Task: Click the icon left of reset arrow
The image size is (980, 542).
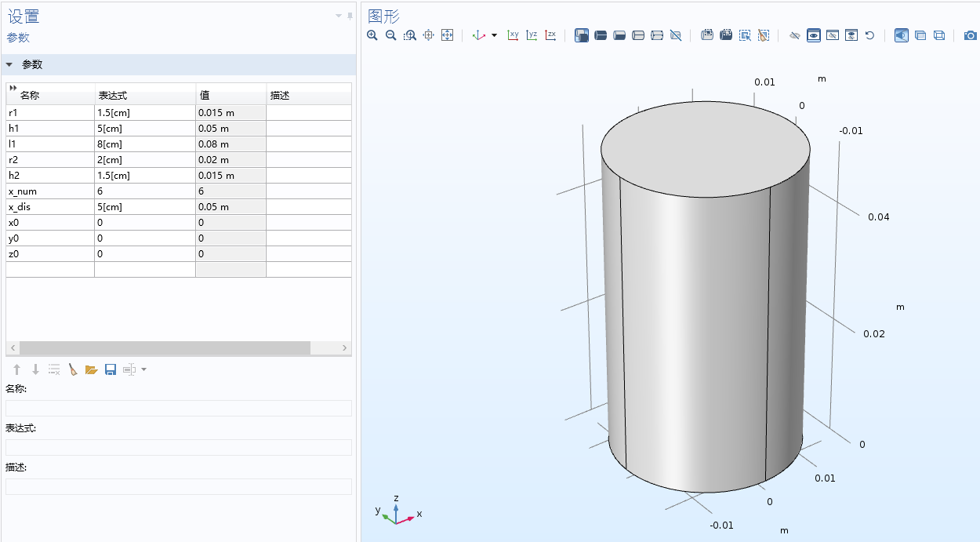Action: click(851, 35)
